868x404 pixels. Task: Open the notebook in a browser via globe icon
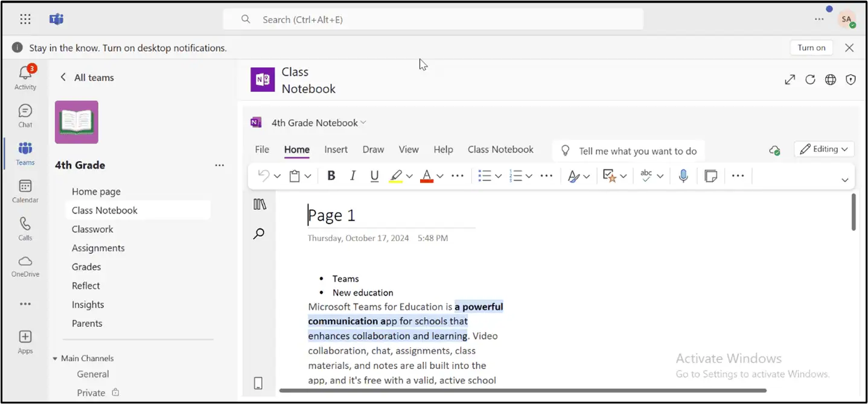pos(830,79)
